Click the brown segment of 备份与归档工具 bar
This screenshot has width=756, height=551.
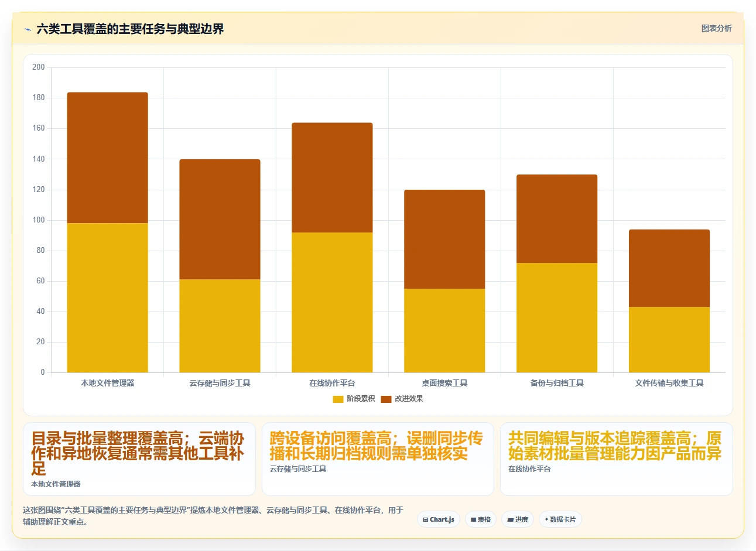click(557, 218)
